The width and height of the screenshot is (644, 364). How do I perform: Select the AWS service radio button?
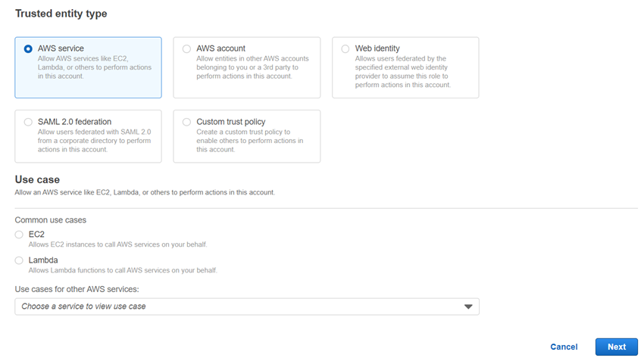coord(28,49)
